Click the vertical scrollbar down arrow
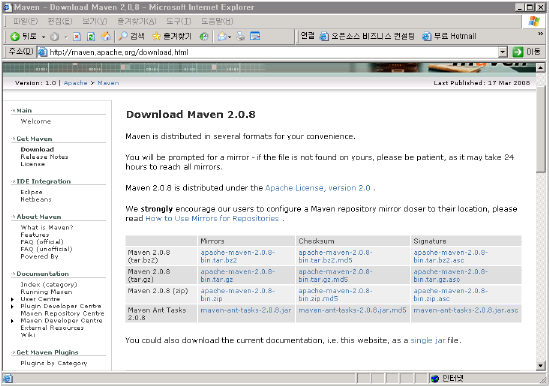This screenshot has width=549, height=386. [540, 366]
